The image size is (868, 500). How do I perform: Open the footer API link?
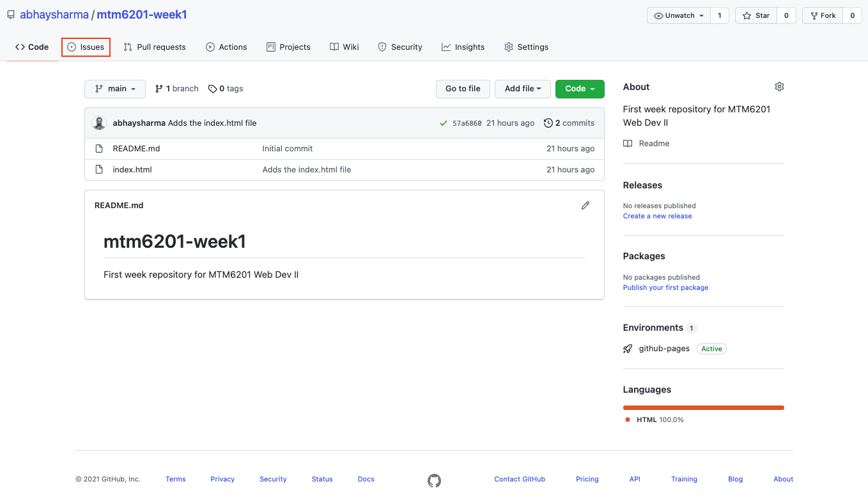[x=635, y=479]
